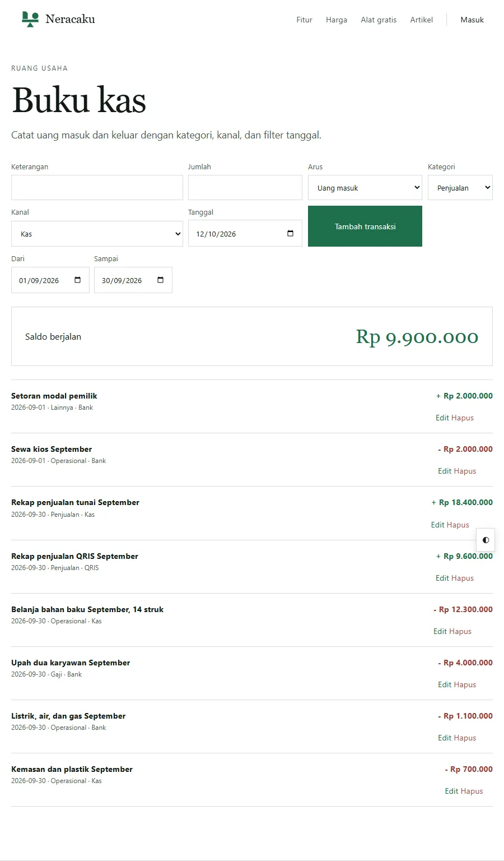Click the amount + Rp 18.400.000
Image resolution: width=504 pixels, height=861 pixels.
462,502
